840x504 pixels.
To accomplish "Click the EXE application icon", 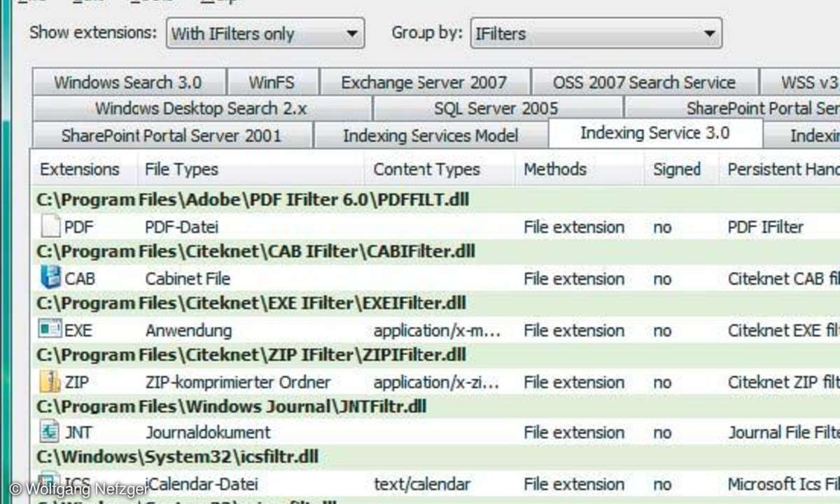I will point(50,330).
